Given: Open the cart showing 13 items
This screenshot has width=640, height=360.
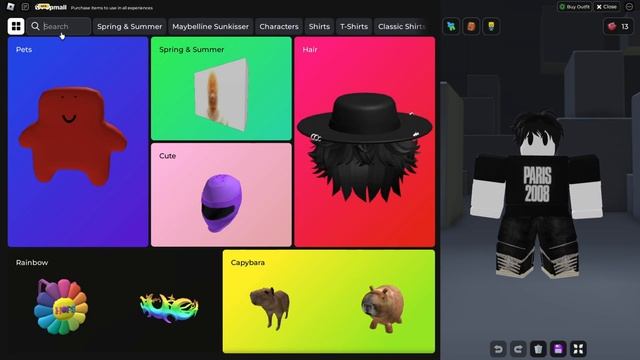Looking at the screenshot, I should pos(618,27).
